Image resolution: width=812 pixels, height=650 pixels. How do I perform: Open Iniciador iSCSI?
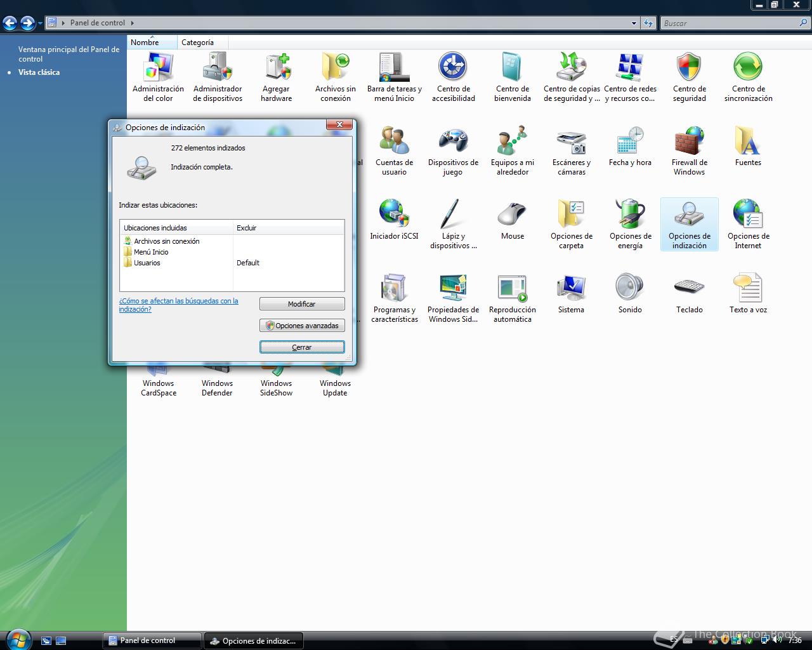(395, 220)
